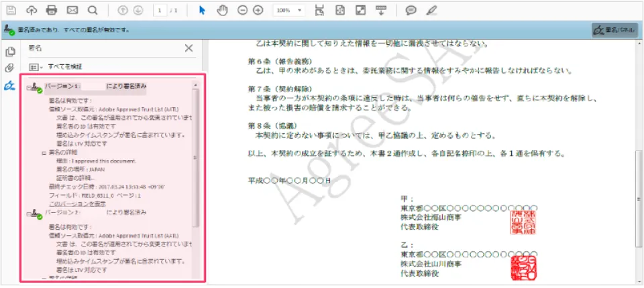644x288 pixels.
Task: Click 株式会社山川商事 company name
Action: pos(431,264)
